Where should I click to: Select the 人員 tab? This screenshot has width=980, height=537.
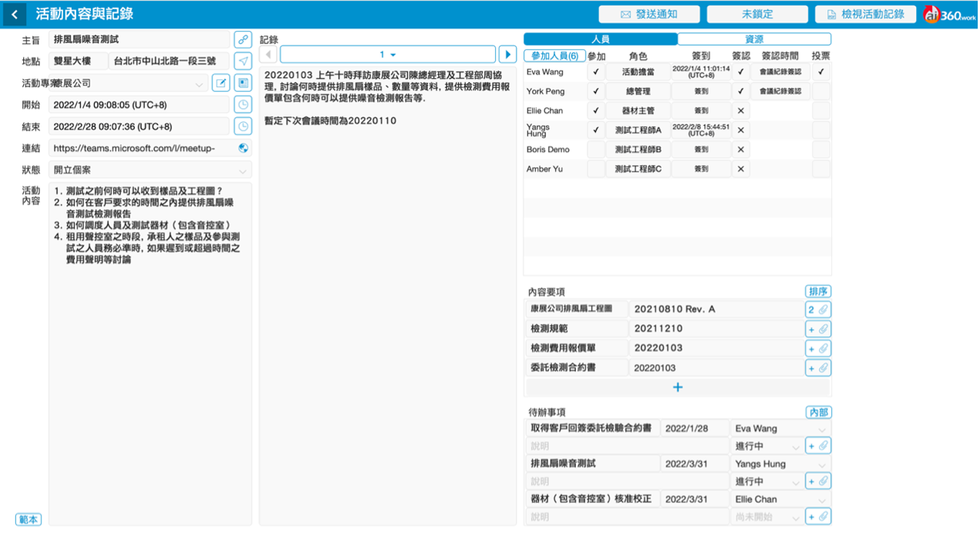pyautogui.click(x=601, y=39)
